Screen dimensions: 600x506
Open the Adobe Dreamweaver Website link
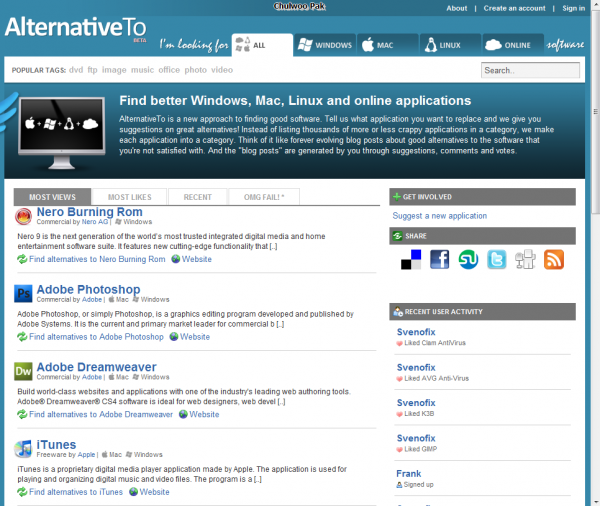click(204, 415)
